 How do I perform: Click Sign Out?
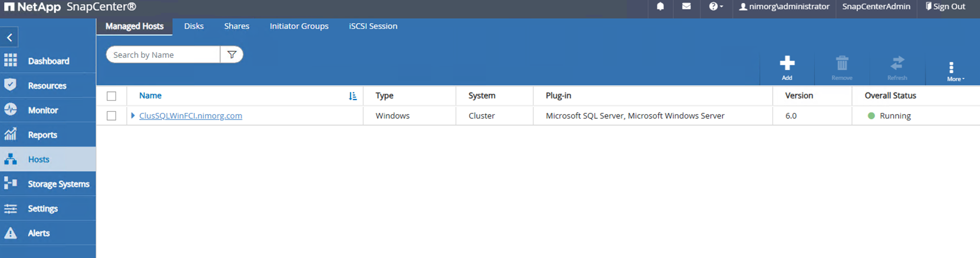pos(945,6)
